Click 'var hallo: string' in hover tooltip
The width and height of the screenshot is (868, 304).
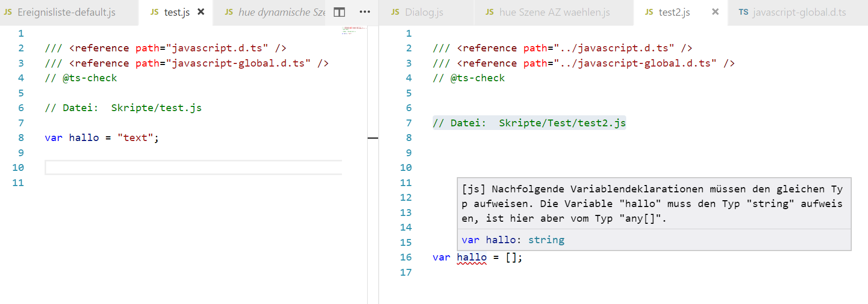pos(513,240)
